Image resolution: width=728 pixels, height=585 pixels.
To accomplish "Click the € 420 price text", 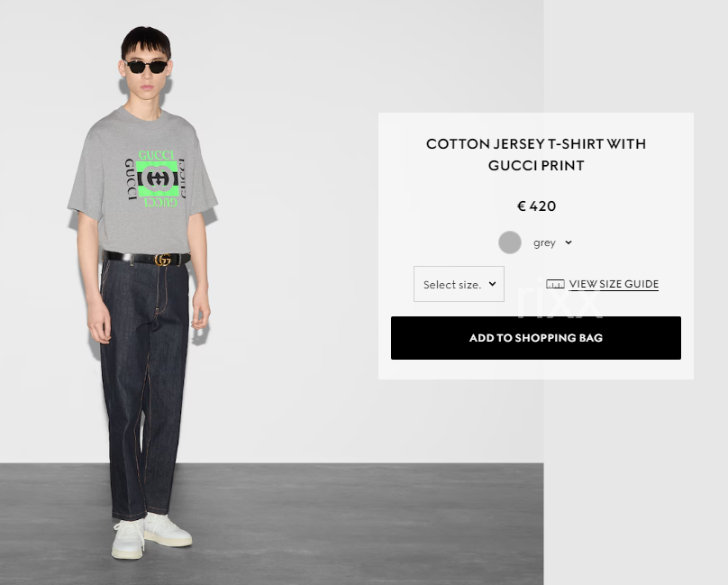I will pos(536,206).
